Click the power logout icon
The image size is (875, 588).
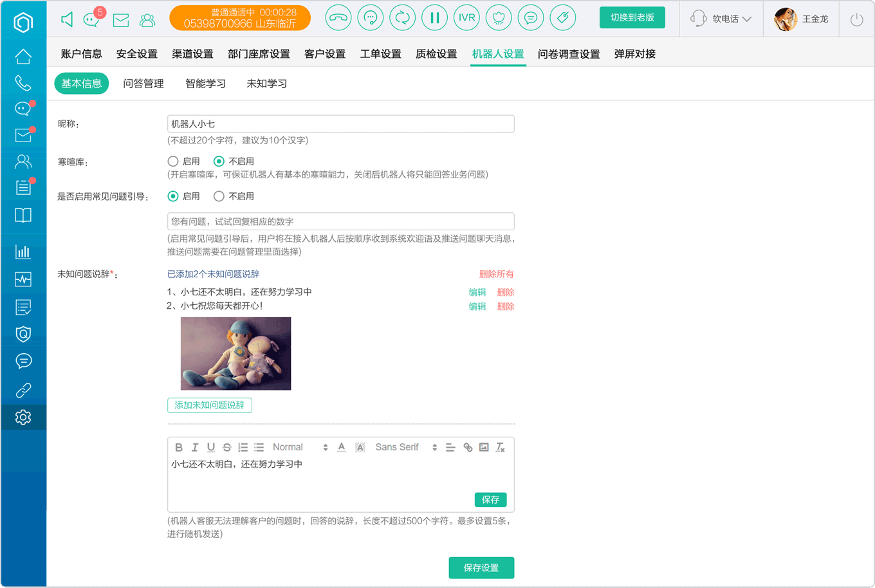point(856,19)
